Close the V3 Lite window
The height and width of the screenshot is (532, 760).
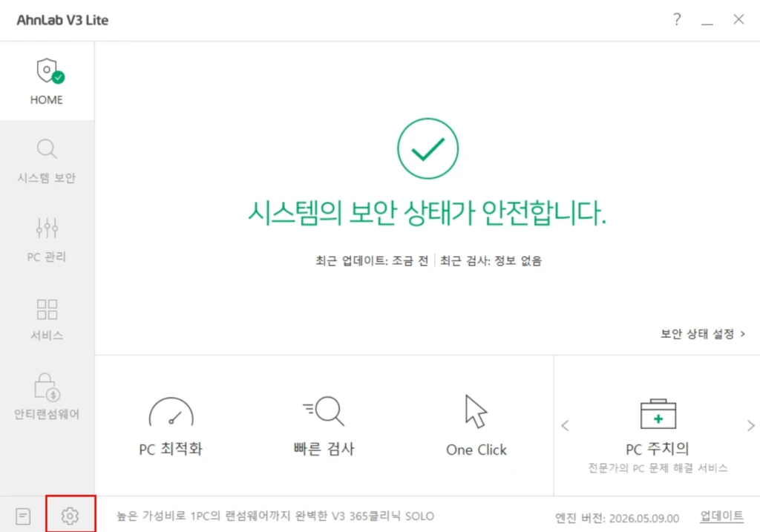[738, 19]
